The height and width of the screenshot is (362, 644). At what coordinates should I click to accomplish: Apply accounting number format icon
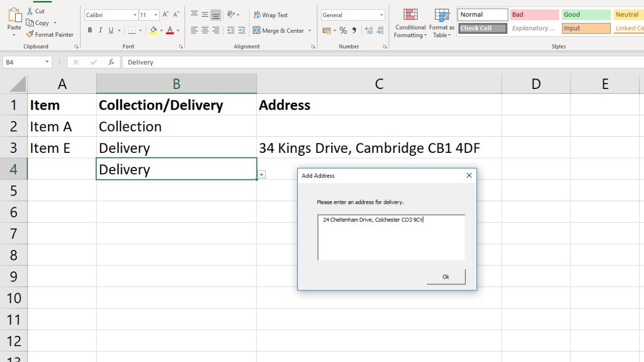[x=327, y=31]
